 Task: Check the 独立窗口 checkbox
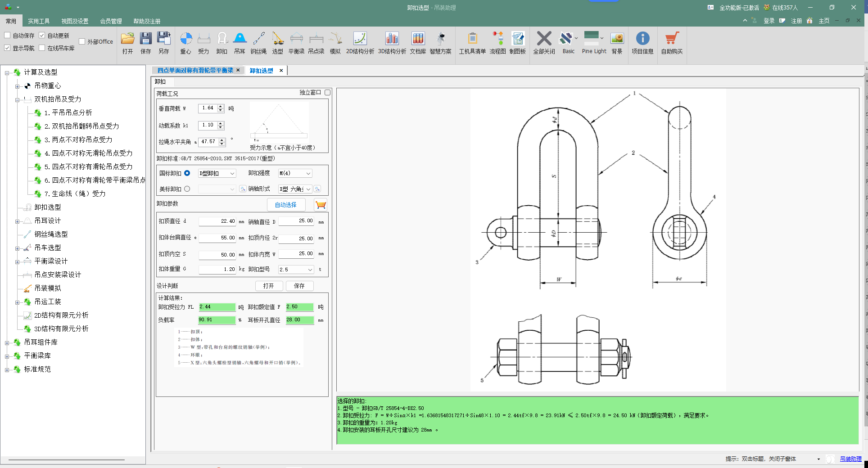point(327,92)
